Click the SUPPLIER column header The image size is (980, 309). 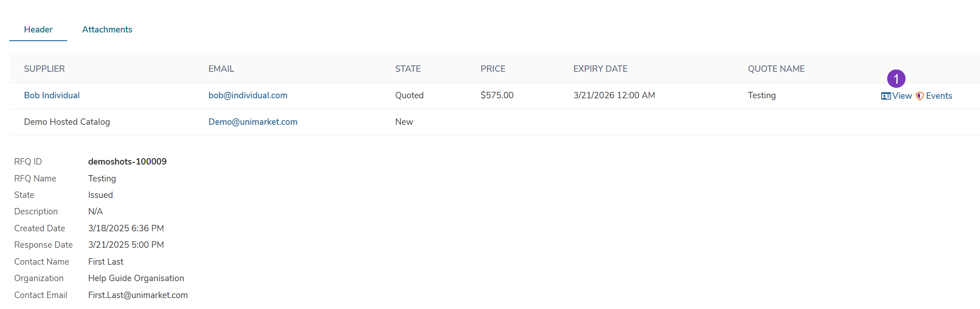click(x=44, y=69)
